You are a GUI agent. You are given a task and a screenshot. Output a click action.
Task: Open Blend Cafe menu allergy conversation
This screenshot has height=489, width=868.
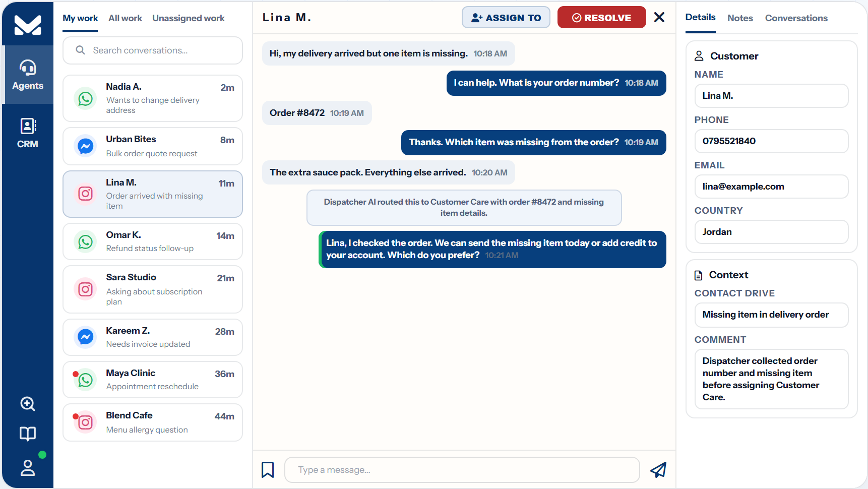[153, 422]
